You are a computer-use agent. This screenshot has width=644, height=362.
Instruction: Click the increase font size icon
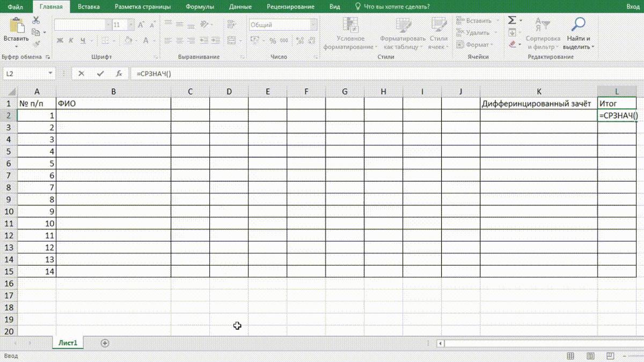pyautogui.click(x=142, y=25)
